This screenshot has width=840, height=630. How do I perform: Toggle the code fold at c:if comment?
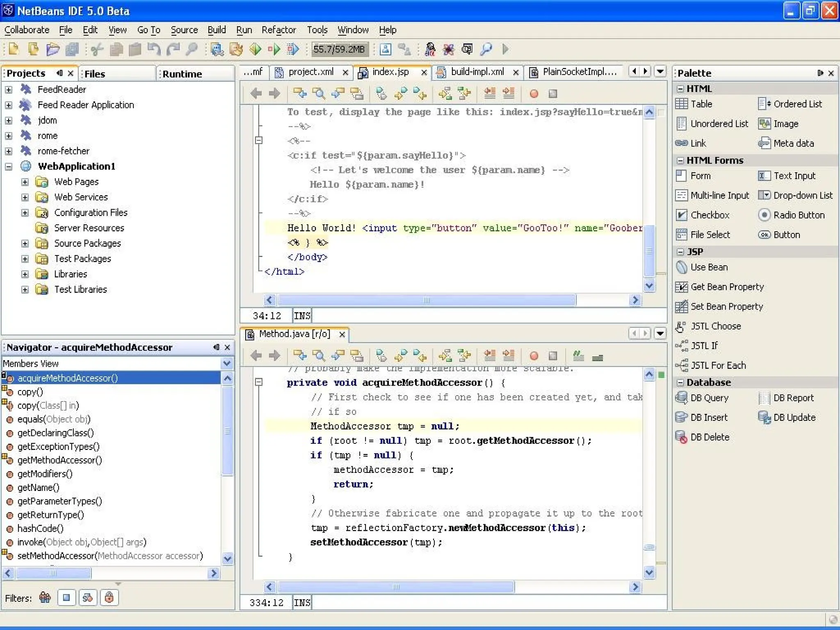tap(259, 141)
